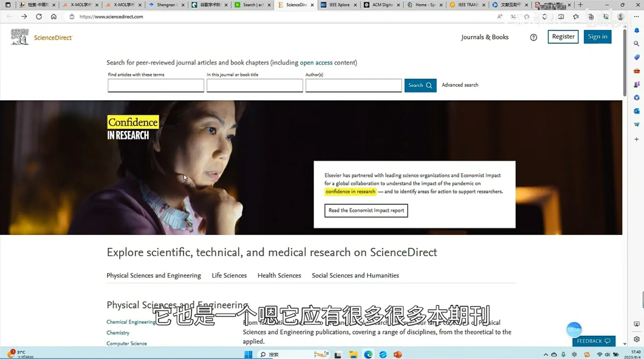Open the new tab plus button
The image size is (644, 359).
click(580, 5)
